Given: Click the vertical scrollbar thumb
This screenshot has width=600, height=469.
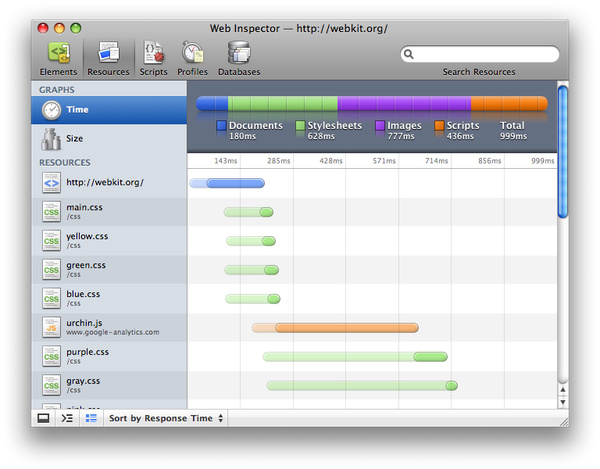Looking at the screenshot, I should (562, 151).
